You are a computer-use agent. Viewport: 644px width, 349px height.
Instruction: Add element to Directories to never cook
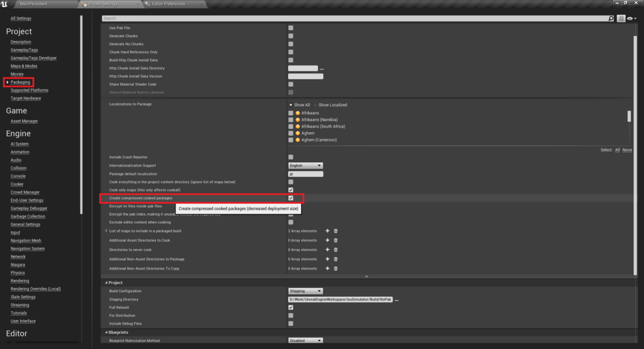pyautogui.click(x=327, y=250)
